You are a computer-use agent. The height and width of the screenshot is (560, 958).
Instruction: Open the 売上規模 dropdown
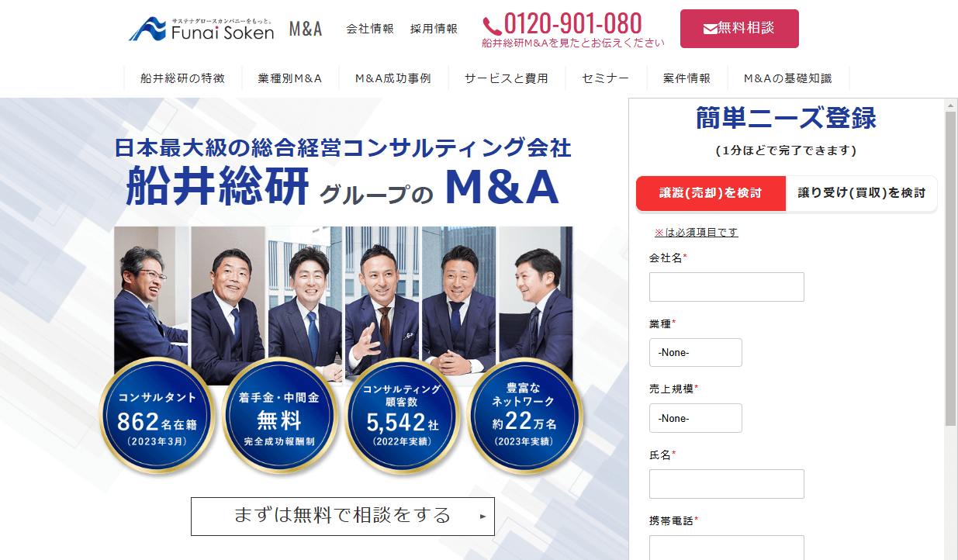coord(696,418)
